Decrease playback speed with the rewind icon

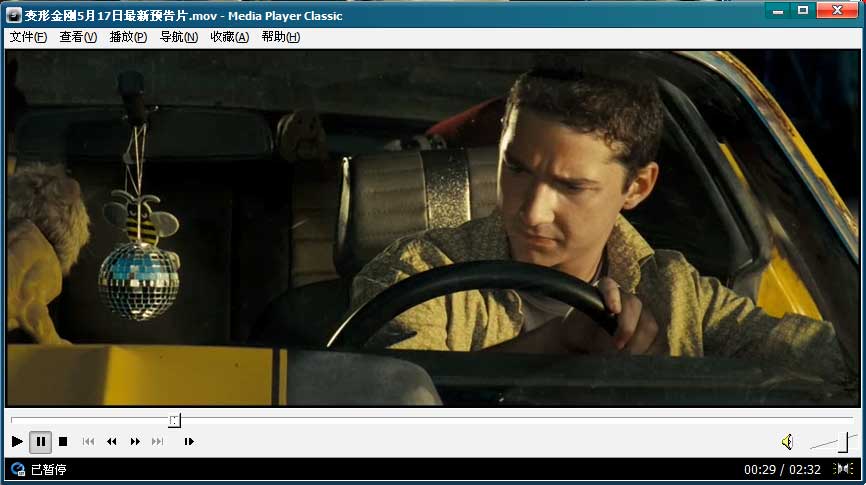pos(112,441)
